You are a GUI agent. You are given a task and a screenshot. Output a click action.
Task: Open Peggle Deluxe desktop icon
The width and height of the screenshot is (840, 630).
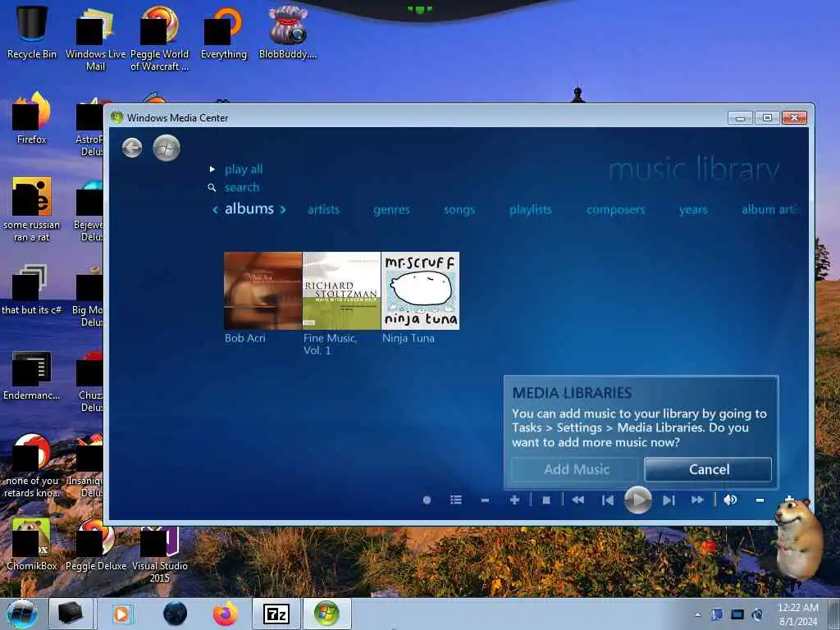pos(96,545)
